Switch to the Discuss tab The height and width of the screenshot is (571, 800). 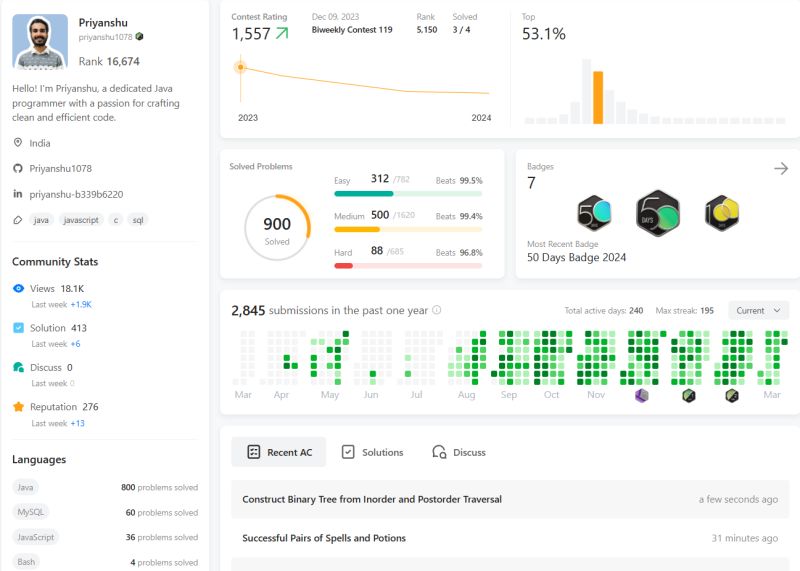[x=459, y=452]
